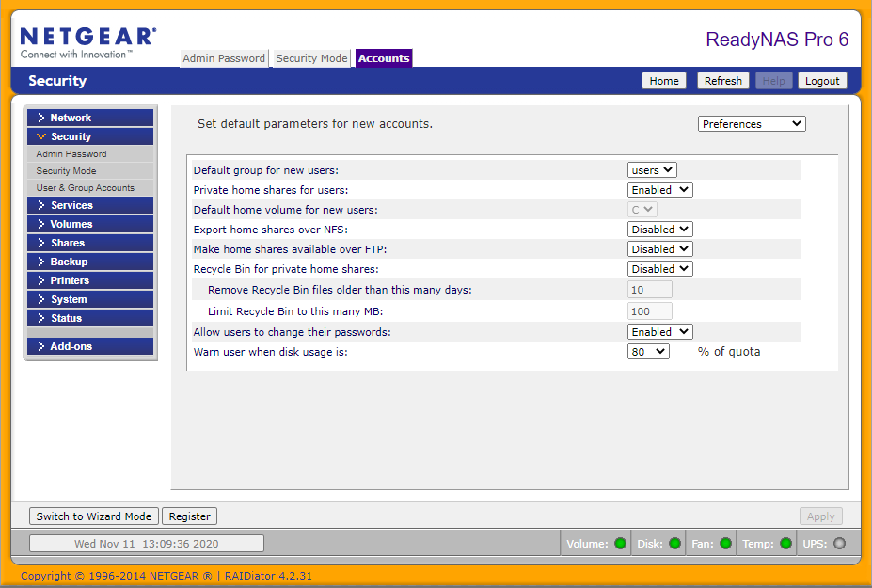The image size is (872, 588).
Task: Make home shares available over FTP
Action: 659,248
